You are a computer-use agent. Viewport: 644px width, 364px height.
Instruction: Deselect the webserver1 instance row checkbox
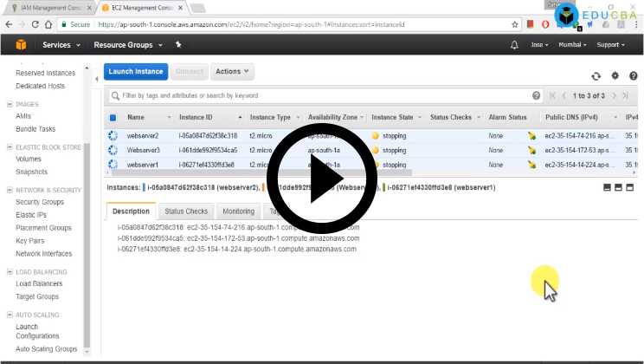pos(113,165)
